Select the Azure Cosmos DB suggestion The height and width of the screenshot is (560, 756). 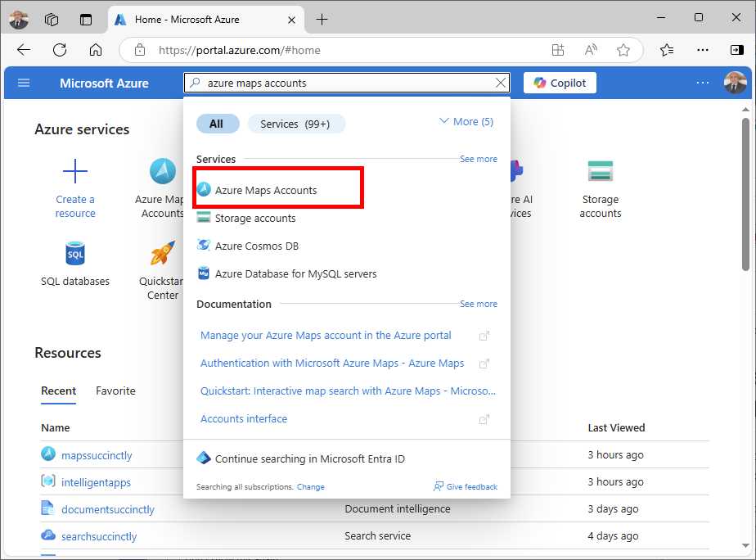[x=256, y=246]
